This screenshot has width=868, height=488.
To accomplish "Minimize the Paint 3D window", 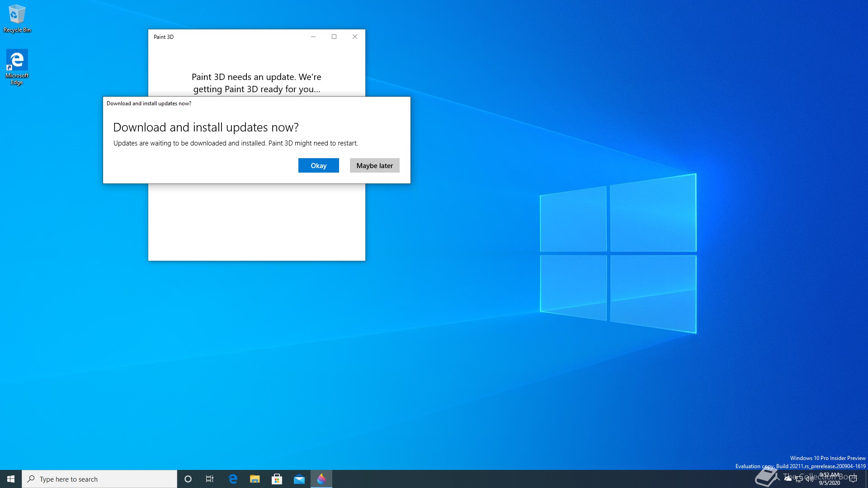I will coord(313,37).
